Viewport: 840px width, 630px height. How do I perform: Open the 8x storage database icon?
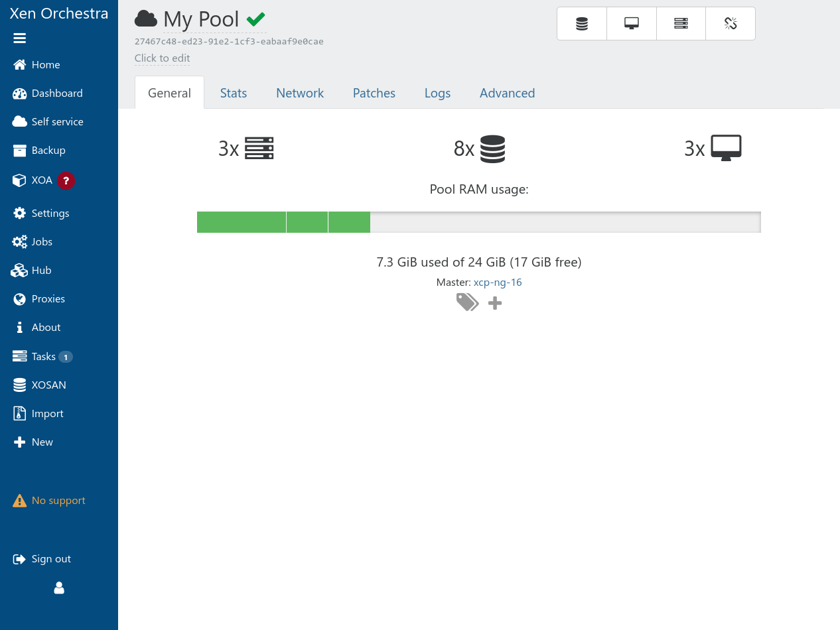pos(492,149)
